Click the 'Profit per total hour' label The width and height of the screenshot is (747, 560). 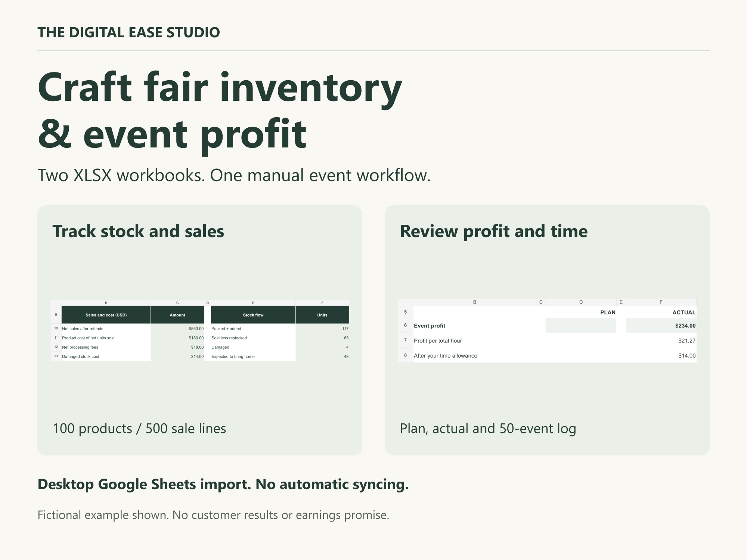pos(438,340)
